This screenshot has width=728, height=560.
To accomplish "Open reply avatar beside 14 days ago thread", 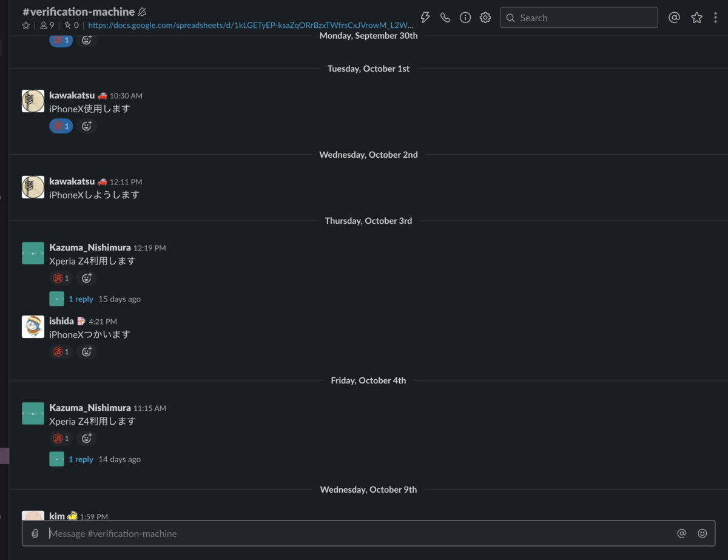I will coord(56,459).
